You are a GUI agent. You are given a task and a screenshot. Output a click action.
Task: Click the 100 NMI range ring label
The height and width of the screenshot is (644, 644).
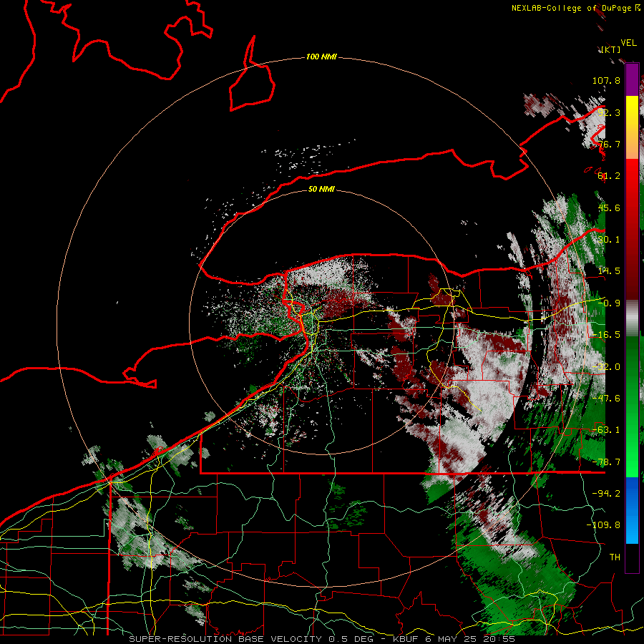coord(321,57)
